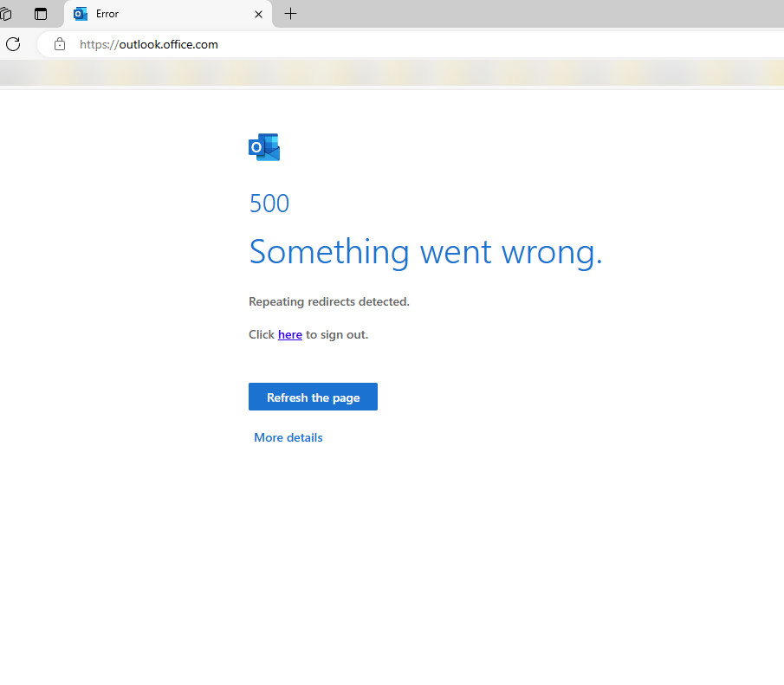
Task: Click the "to sign out." text
Action: click(x=337, y=334)
